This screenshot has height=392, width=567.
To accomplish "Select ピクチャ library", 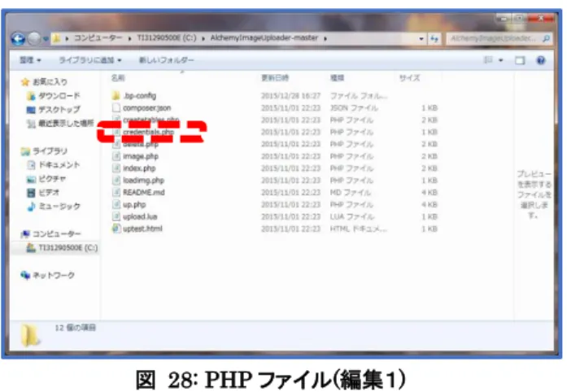I will tap(52, 179).
